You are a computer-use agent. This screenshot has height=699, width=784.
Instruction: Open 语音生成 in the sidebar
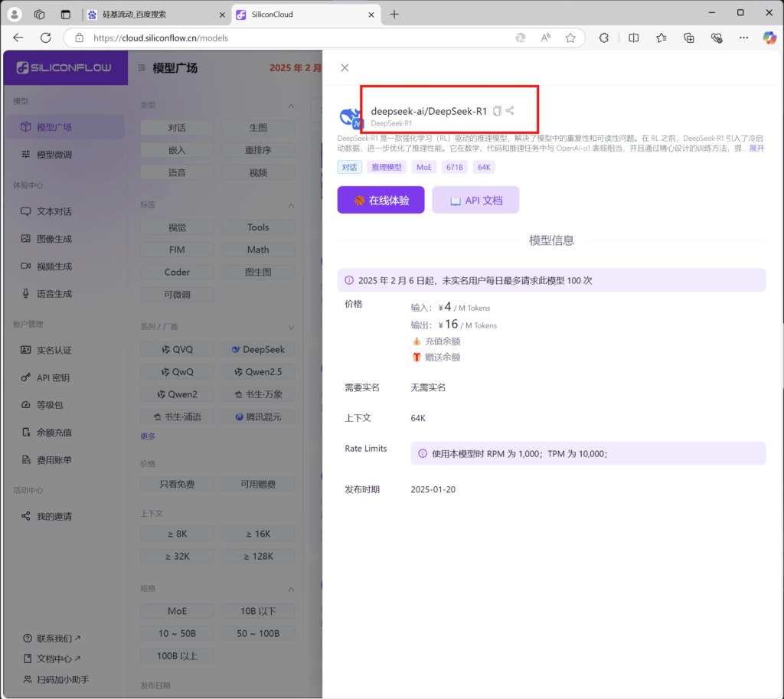pos(66,294)
